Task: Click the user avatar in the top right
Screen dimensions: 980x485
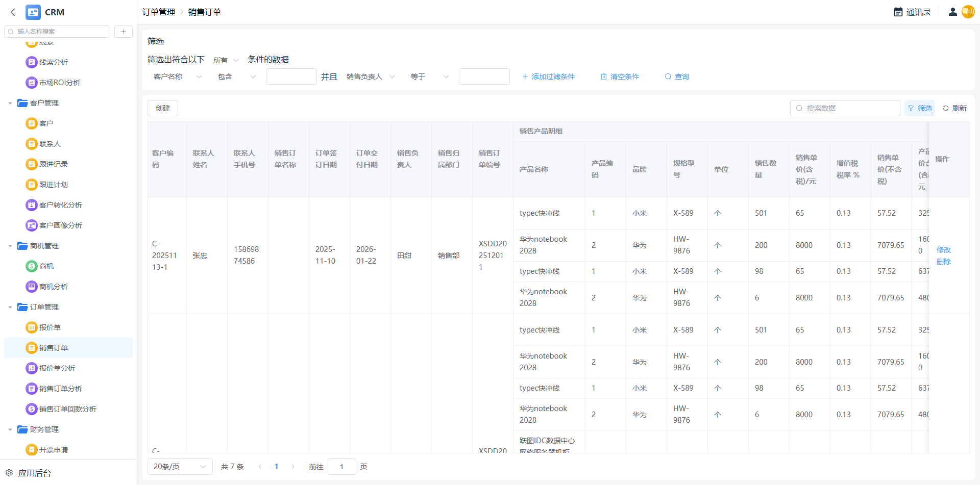Action: pyautogui.click(x=968, y=12)
